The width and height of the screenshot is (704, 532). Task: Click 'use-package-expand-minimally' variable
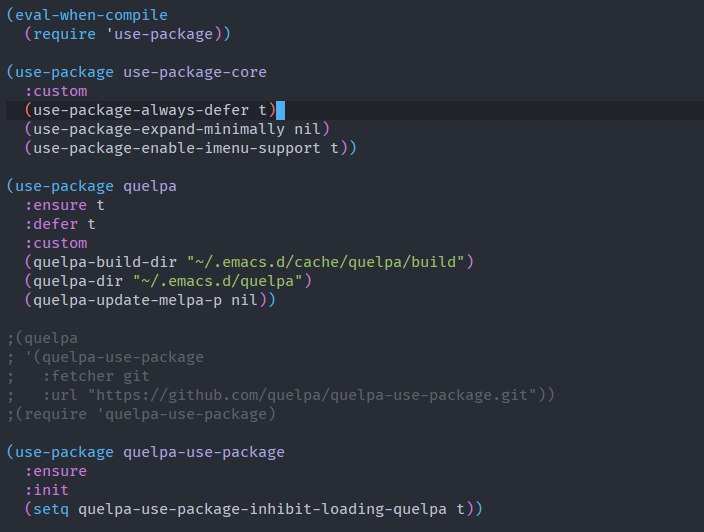click(158, 129)
